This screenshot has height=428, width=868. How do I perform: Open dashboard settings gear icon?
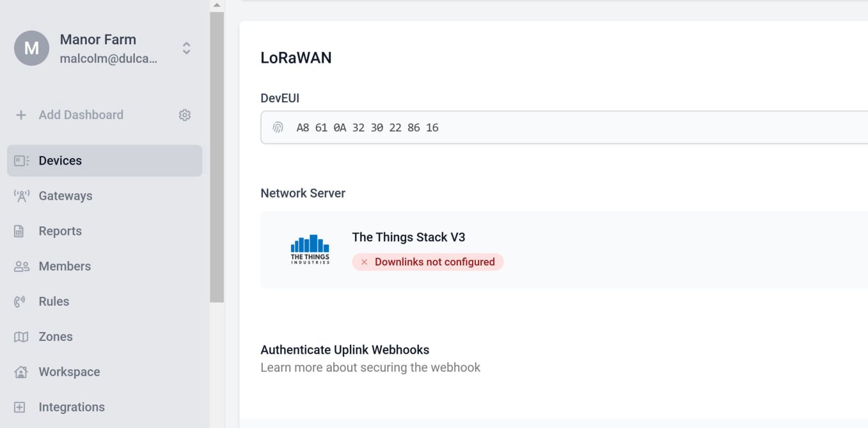coord(185,115)
